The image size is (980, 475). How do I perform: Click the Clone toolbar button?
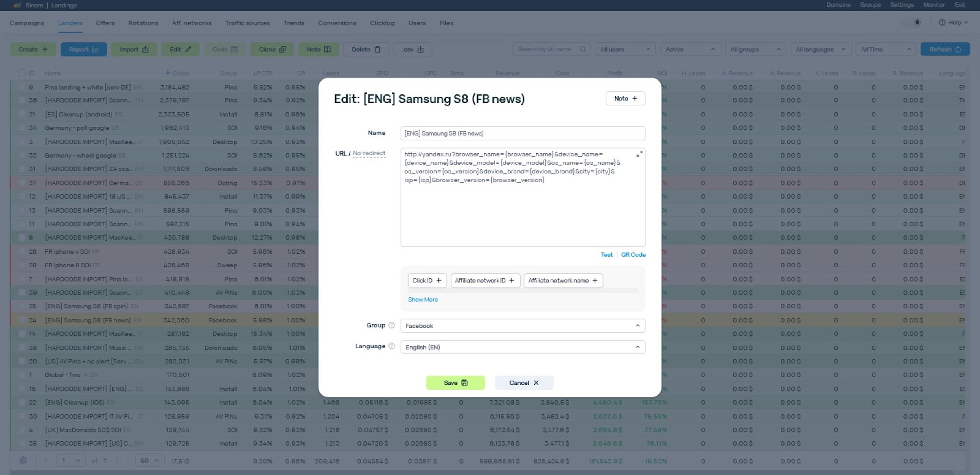click(x=272, y=49)
